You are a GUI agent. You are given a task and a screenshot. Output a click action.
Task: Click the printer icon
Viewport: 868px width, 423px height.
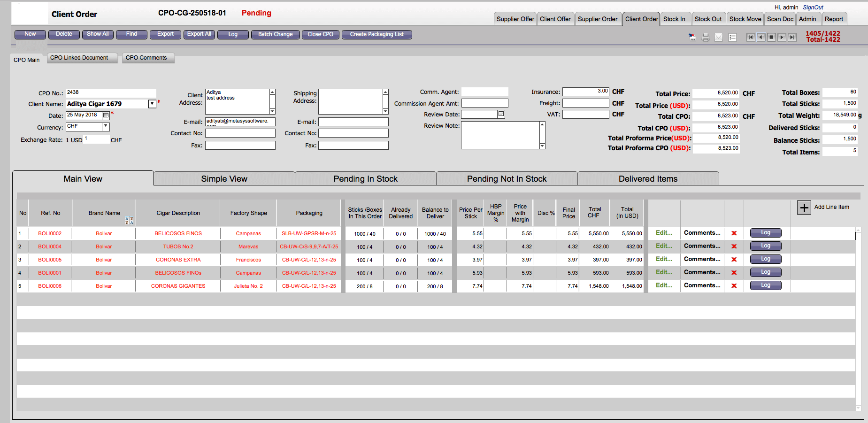706,38
